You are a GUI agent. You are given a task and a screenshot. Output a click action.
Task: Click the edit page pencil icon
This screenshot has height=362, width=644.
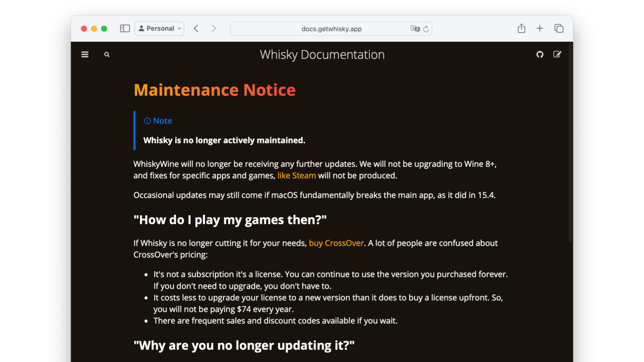click(x=557, y=54)
